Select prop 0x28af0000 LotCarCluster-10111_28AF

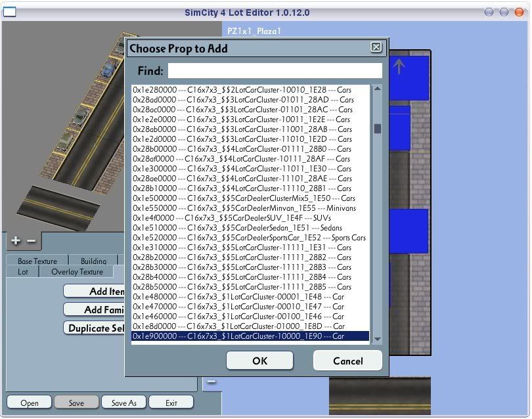250,159
